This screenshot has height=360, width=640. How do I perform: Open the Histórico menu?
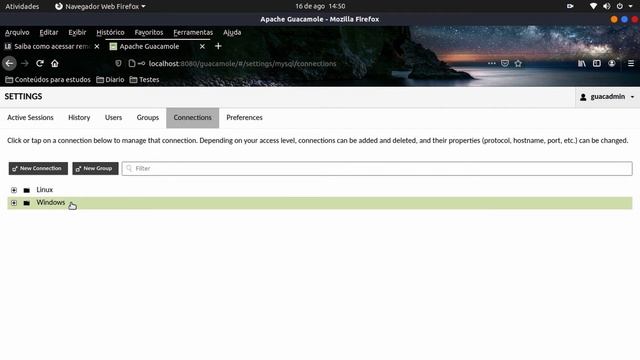(110, 32)
